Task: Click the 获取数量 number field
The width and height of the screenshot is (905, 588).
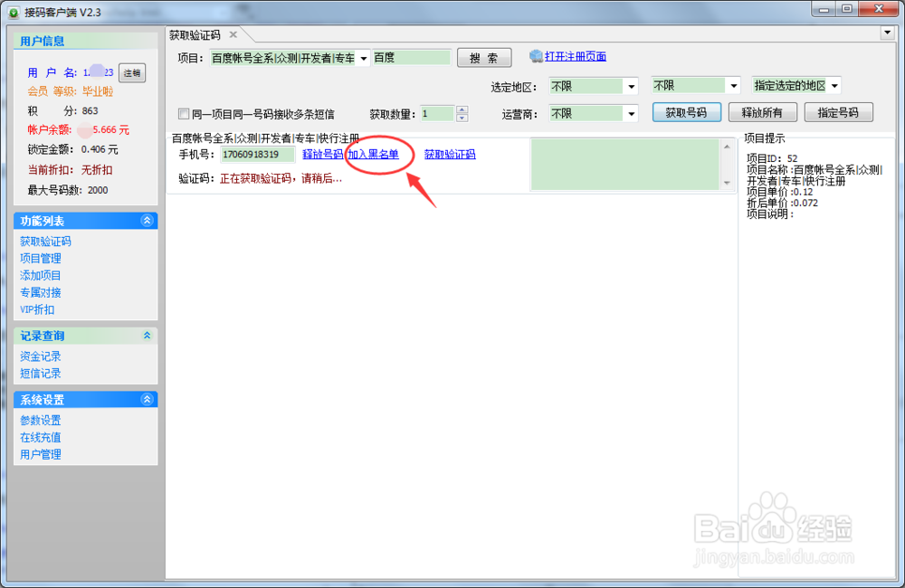Action: tap(437, 114)
